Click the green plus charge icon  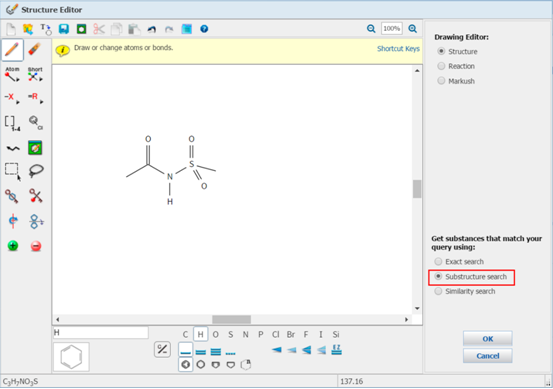[13, 245]
